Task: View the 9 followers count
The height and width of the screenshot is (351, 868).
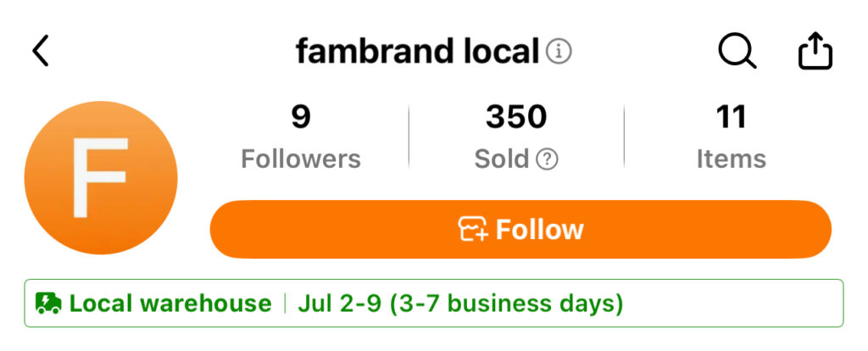Action: click(301, 117)
